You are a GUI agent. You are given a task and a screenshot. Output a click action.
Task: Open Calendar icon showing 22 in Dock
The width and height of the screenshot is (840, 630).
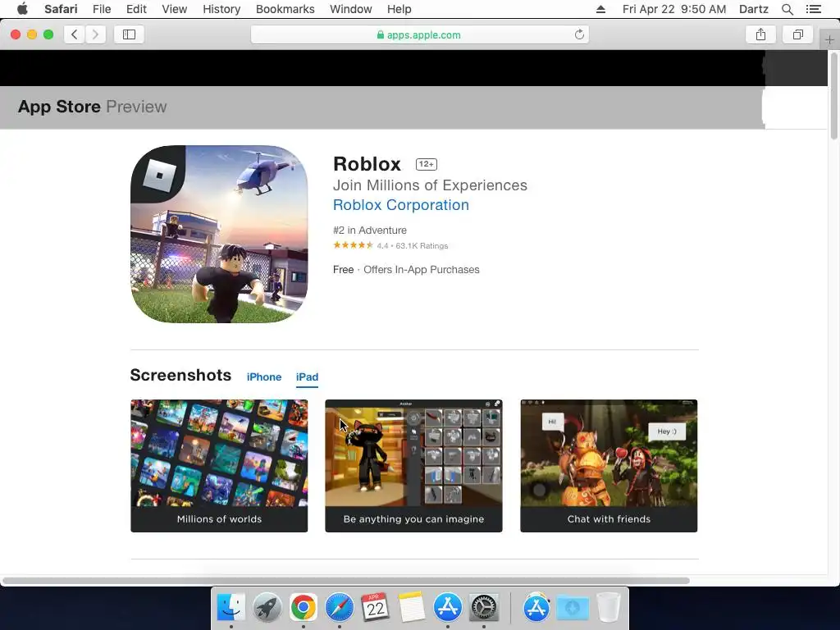[375, 607]
